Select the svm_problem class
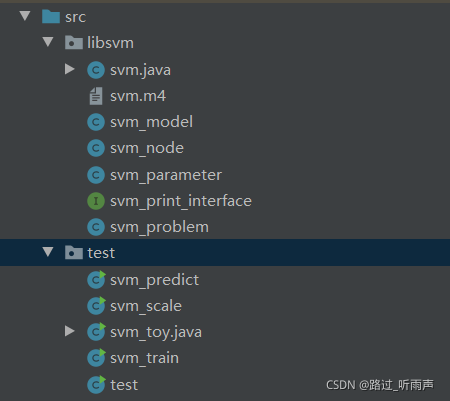The width and height of the screenshot is (450, 401). 160,228
